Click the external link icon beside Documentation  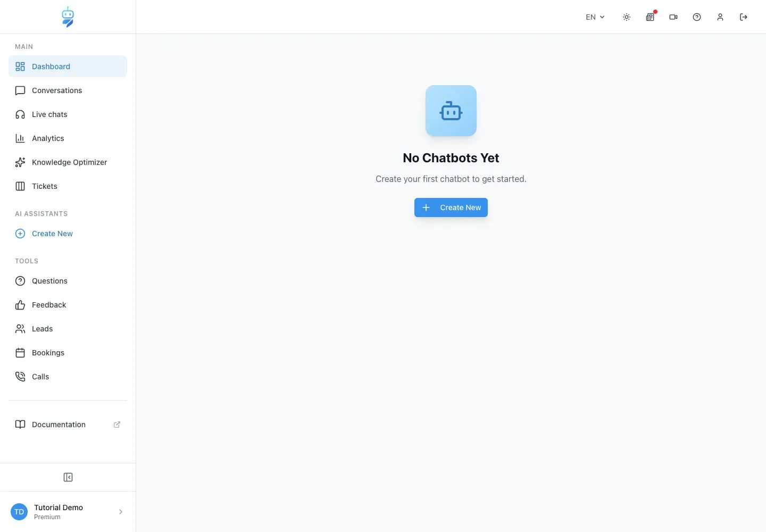pyautogui.click(x=117, y=425)
